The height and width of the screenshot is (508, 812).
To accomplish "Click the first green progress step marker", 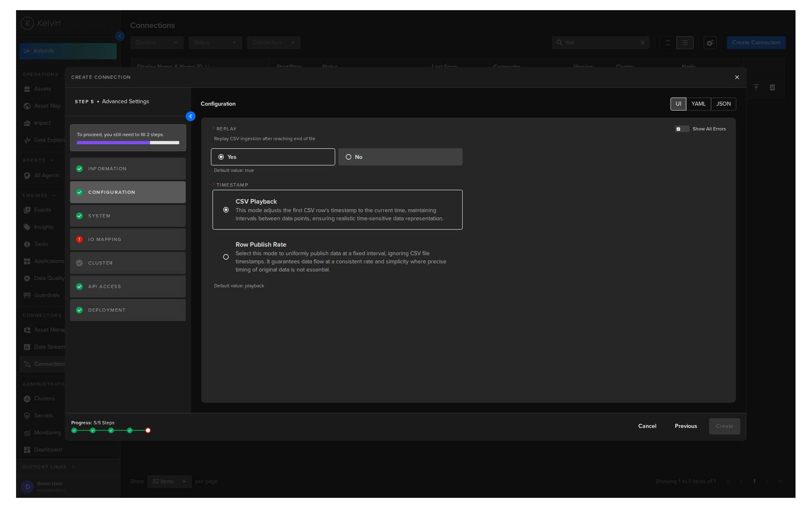I will (x=74, y=431).
